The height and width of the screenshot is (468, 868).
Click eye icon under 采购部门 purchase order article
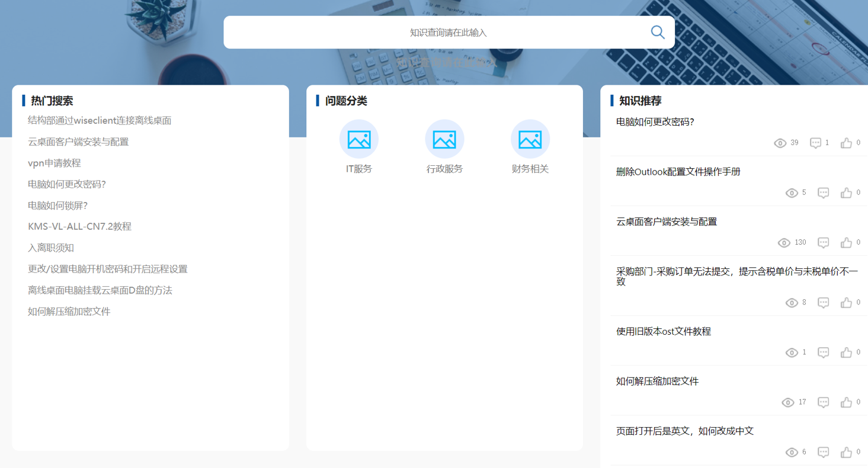pyautogui.click(x=792, y=303)
